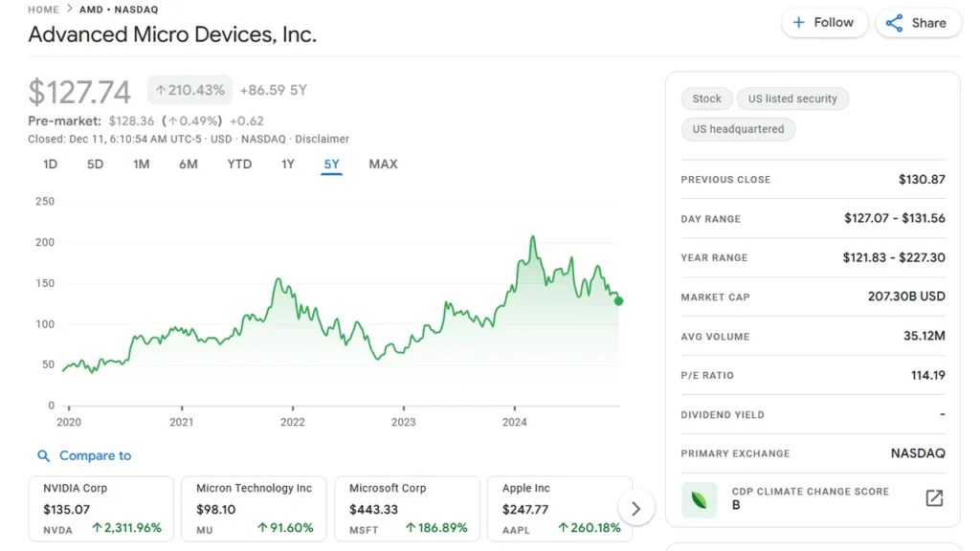Click the Share icon button
Image resolution: width=980 pixels, height=551 pixels.
(894, 23)
